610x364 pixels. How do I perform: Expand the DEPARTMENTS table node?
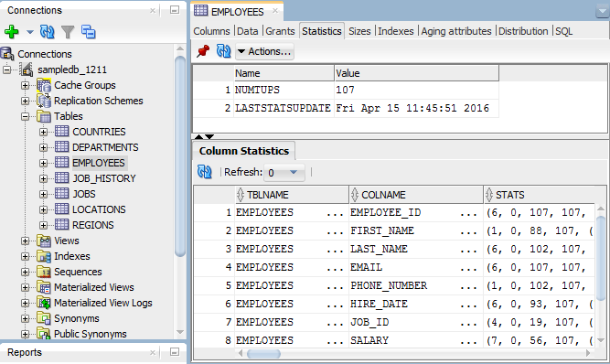tap(44, 148)
